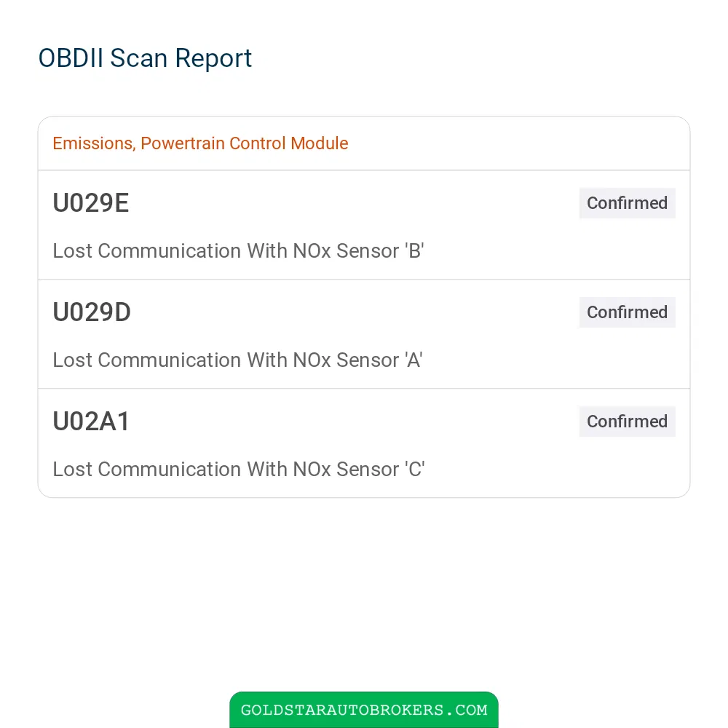Click the text Lost Communication under U029E
Image resolution: width=728 pixels, height=728 pixels.
click(147, 250)
